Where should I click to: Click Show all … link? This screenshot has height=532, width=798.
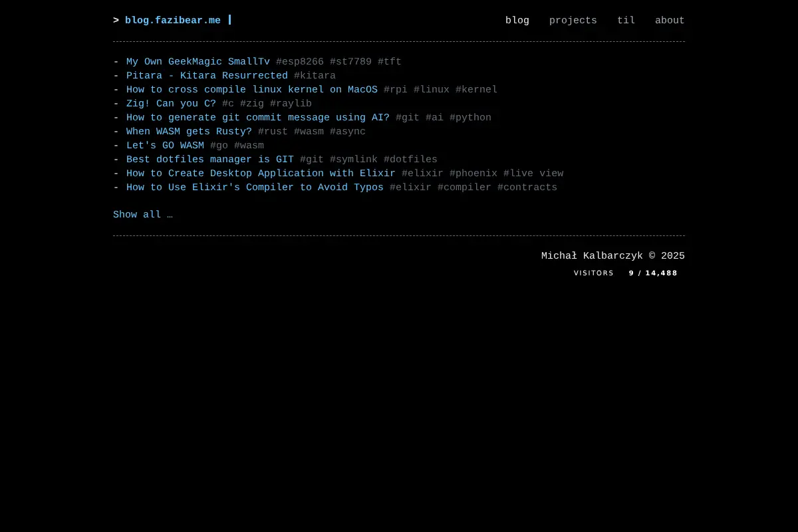(x=143, y=215)
